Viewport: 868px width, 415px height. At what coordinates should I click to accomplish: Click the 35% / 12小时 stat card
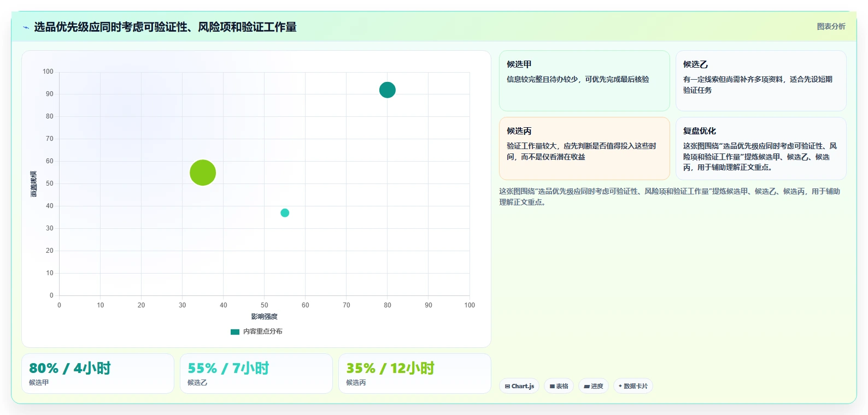415,373
